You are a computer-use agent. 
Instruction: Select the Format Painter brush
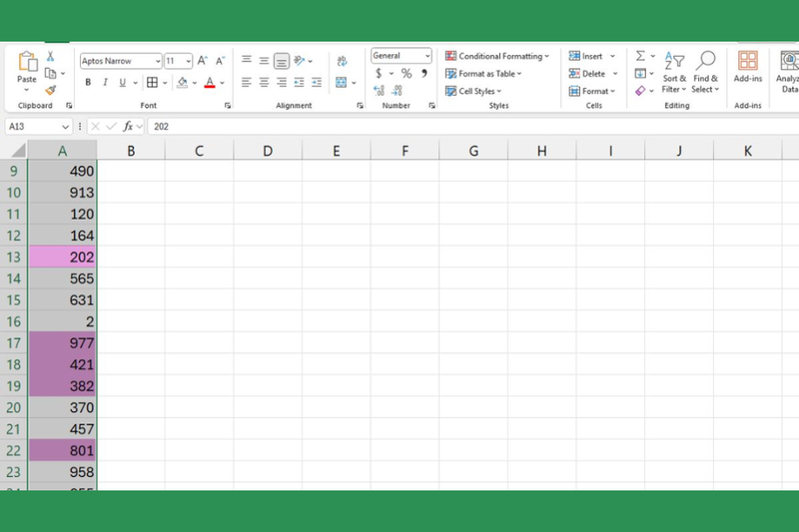(50, 91)
